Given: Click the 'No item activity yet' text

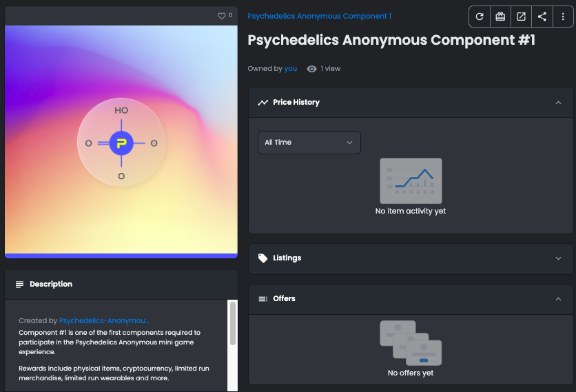Looking at the screenshot, I should click(411, 212).
